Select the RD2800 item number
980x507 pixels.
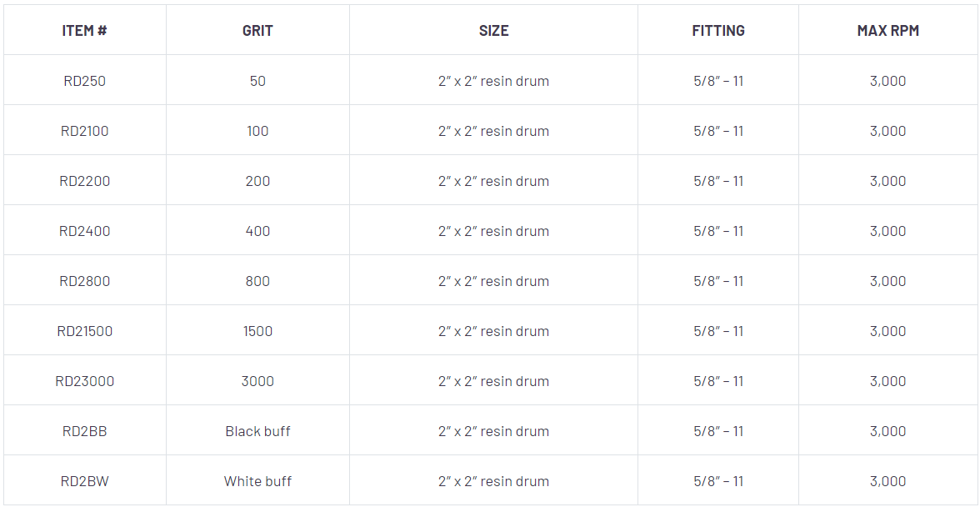pyautogui.click(x=84, y=281)
